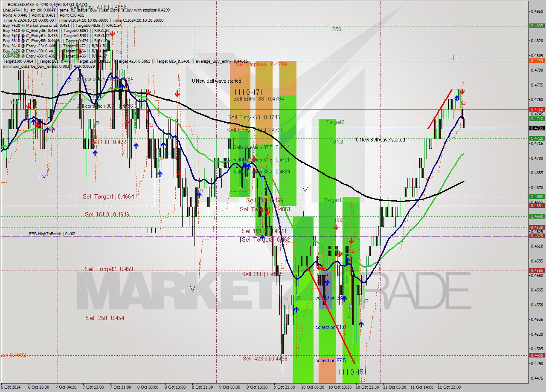
Task: Select the red 0.4750 price tag on axis
Action: coord(536,109)
